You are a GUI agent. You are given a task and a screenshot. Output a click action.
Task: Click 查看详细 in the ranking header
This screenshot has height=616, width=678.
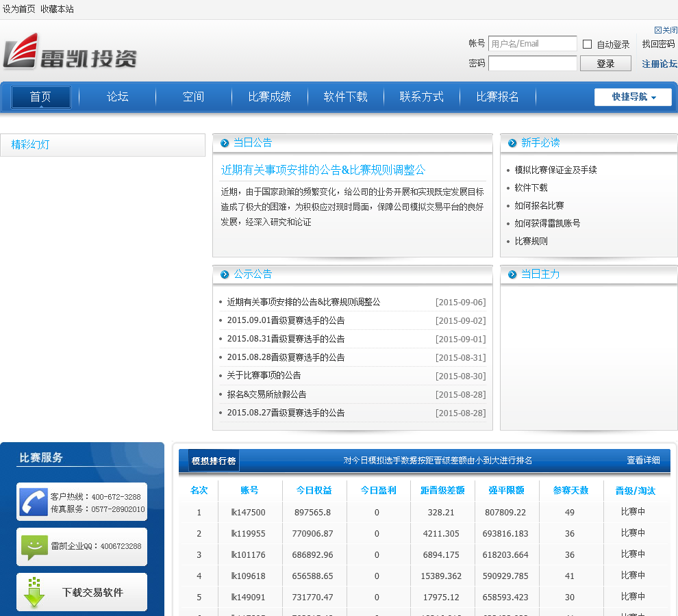pos(643,461)
